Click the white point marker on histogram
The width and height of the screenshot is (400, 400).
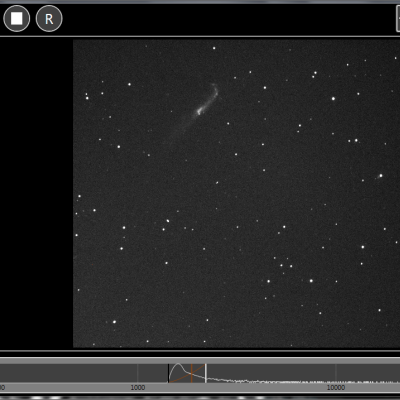click(206, 373)
